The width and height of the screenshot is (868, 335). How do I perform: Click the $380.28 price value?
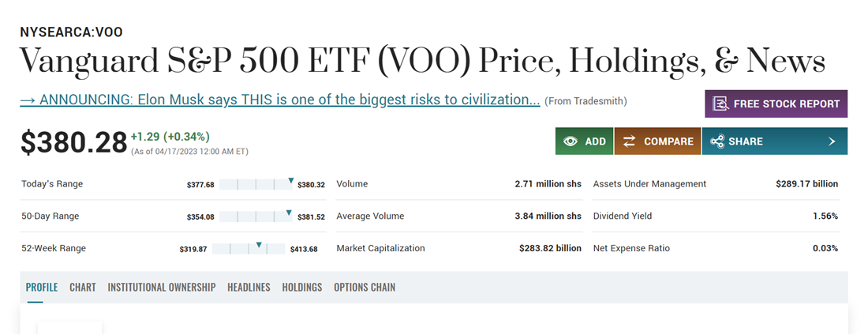[x=73, y=142]
